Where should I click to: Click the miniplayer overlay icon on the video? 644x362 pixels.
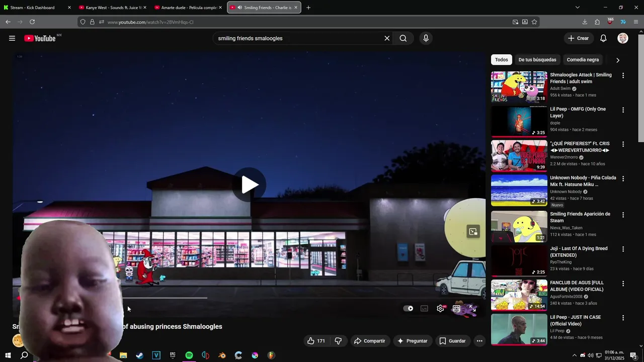coord(473,232)
